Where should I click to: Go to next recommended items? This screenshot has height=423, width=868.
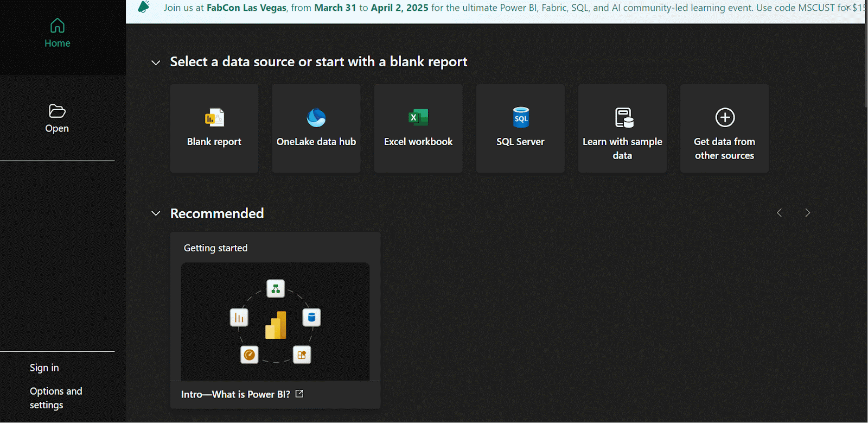[x=807, y=213]
